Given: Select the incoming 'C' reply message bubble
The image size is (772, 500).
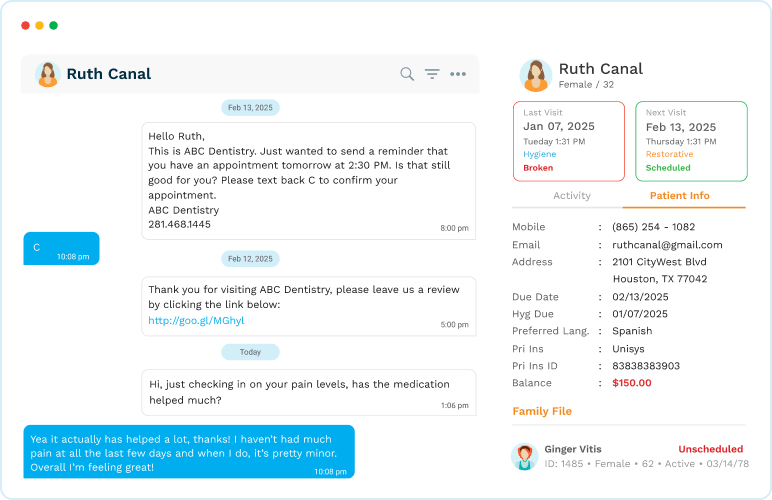Looking at the screenshot, I should (62, 249).
